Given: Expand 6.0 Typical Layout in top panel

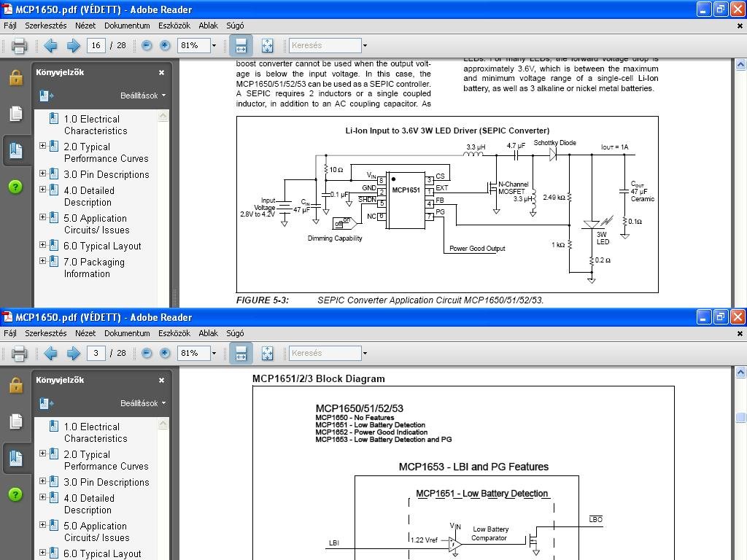Looking at the screenshot, I should (x=42, y=245).
